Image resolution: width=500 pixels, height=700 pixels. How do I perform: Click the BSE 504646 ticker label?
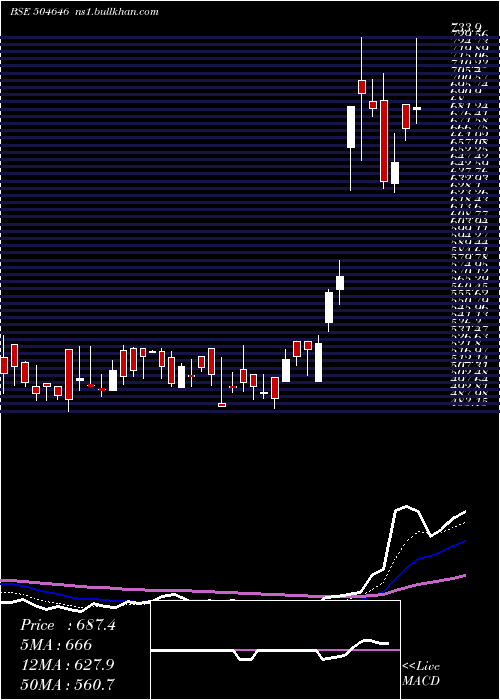click(x=39, y=12)
